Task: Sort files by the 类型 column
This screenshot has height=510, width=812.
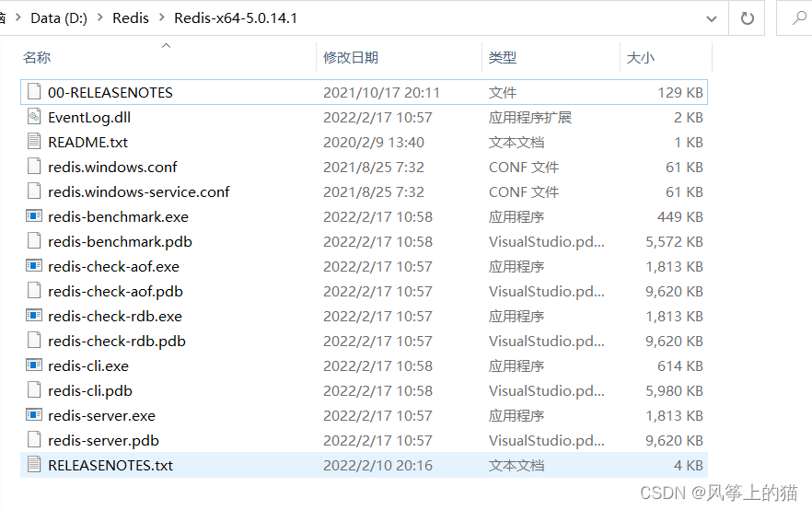Action: coord(503,57)
